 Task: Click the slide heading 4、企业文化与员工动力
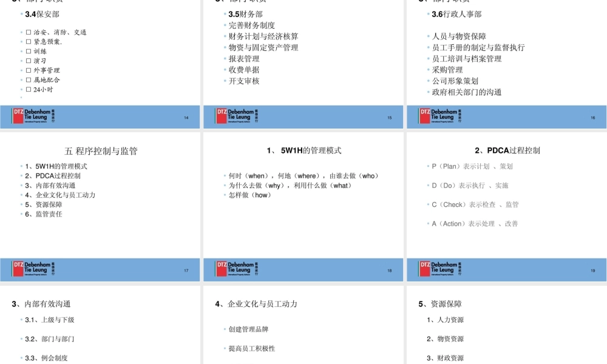tap(256, 304)
